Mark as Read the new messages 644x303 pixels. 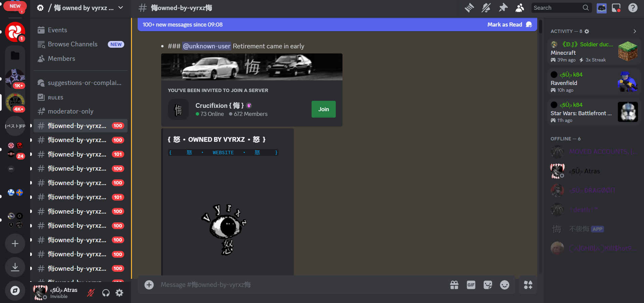tap(509, 25)
